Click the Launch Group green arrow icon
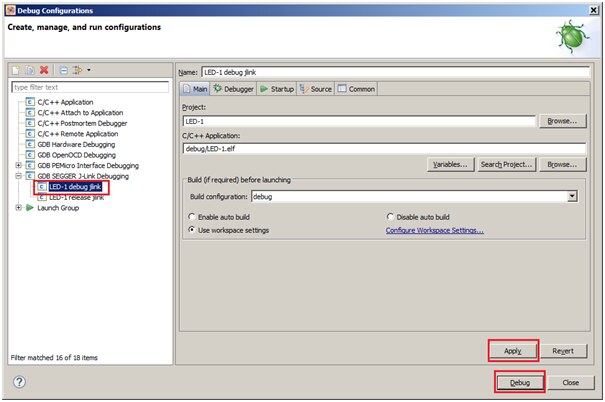Viewport: 605px width, 402px height. pyautogui.click(x=30, y=208)
